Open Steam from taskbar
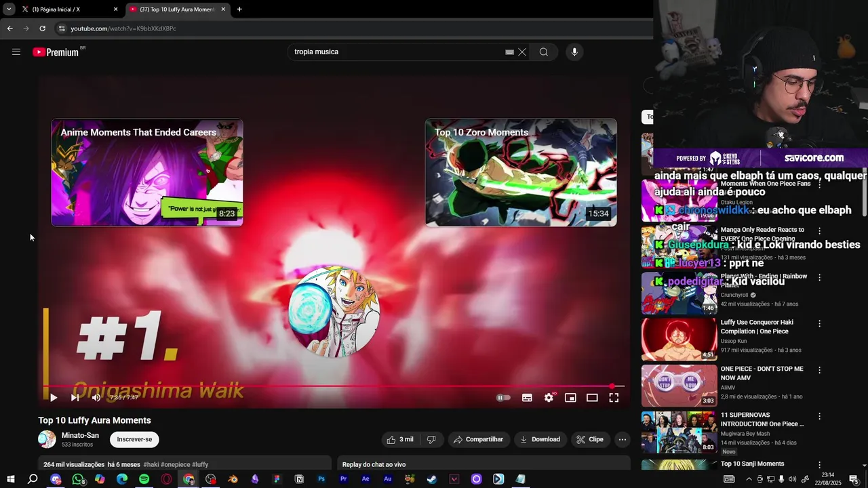The image size is (868, 488). click(x=432, y=479)
